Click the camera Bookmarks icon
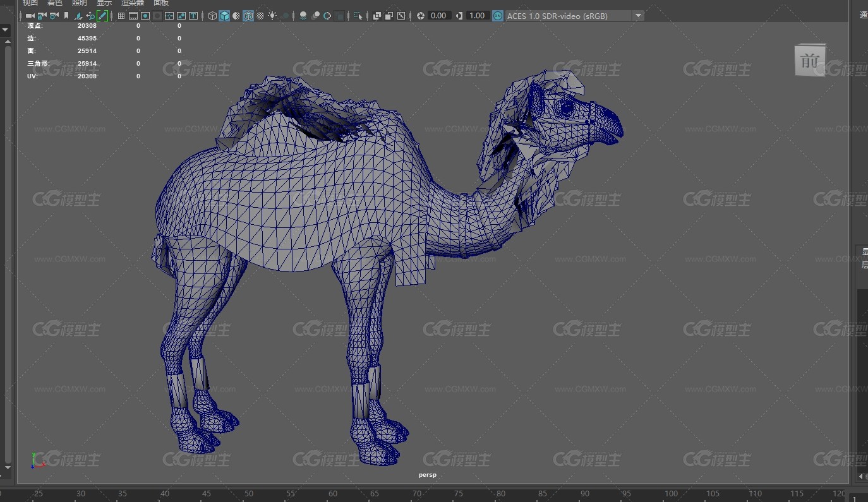The width and height of the screenshot is (868, 502). point(66,16)
